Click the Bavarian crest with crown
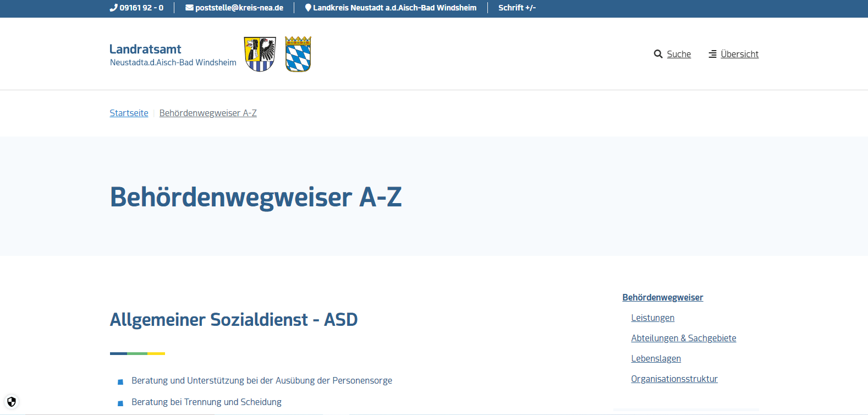Screen dimensions: 868x415 pos(298,54)
